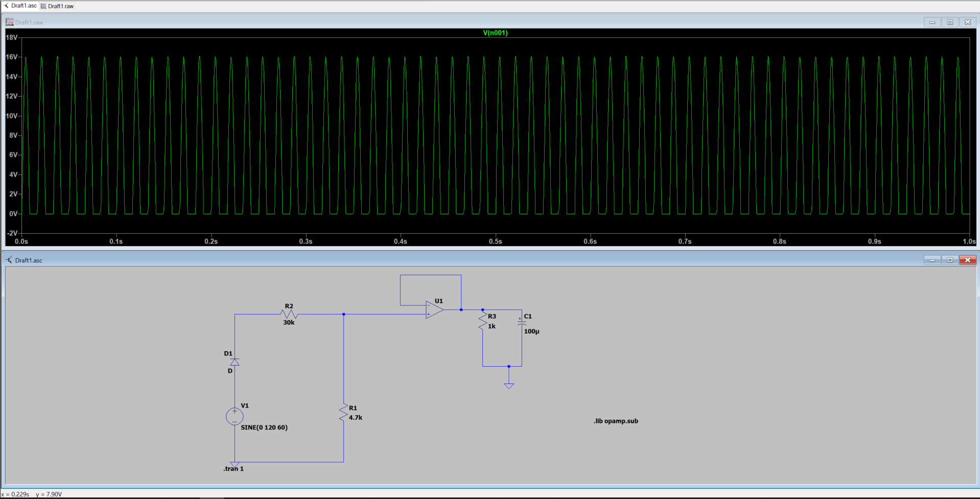
Task: Click the SINE(0 120 60) source value
Action: [264, 427]
